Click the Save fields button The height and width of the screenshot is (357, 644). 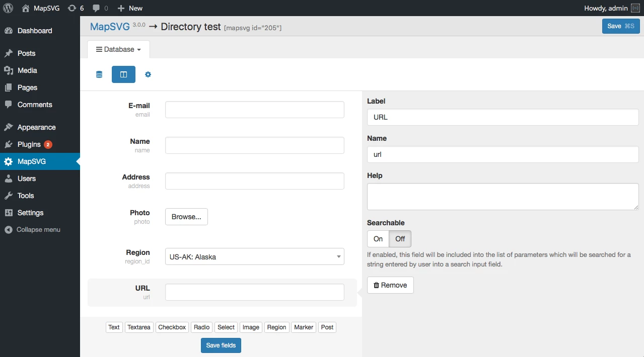click(x=221, y=345)
